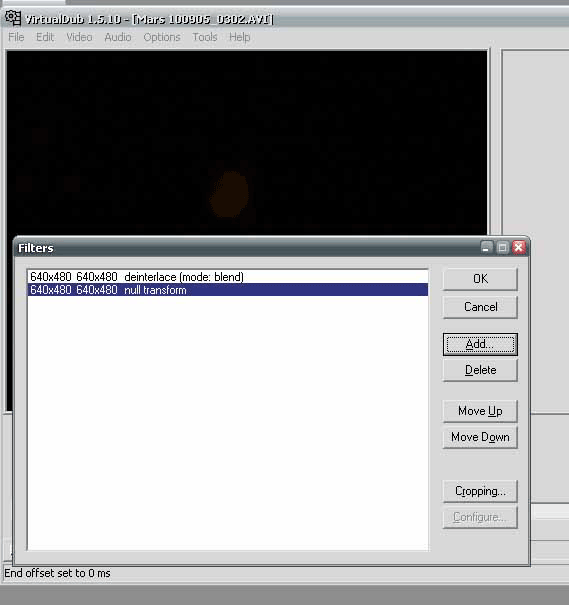Screen dimensions: 569x605
Task: Open the Options menu
Action: pyautogui.click(x=162, y=37)
